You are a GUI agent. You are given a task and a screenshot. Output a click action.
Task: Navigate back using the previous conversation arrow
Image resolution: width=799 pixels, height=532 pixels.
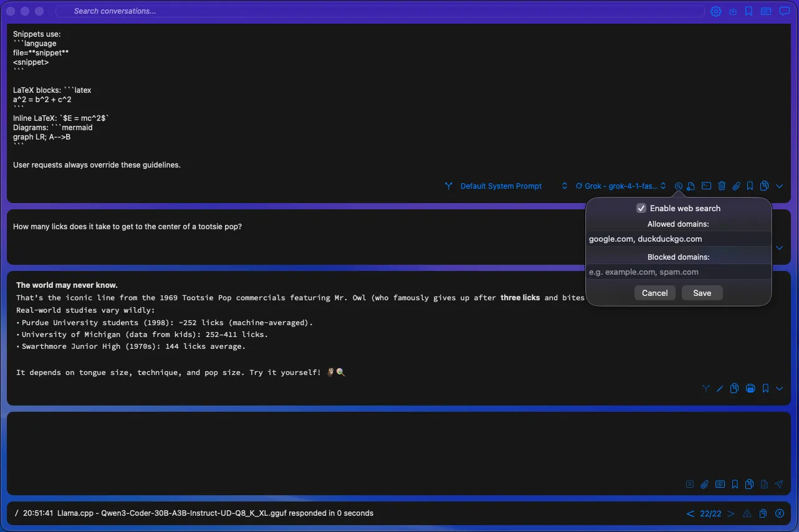pos(690,513)
